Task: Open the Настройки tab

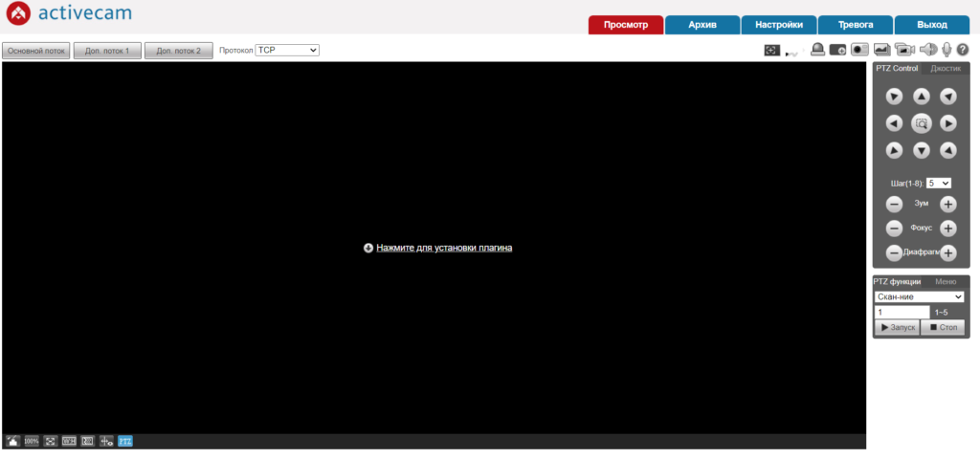Action: pos(778,25)
